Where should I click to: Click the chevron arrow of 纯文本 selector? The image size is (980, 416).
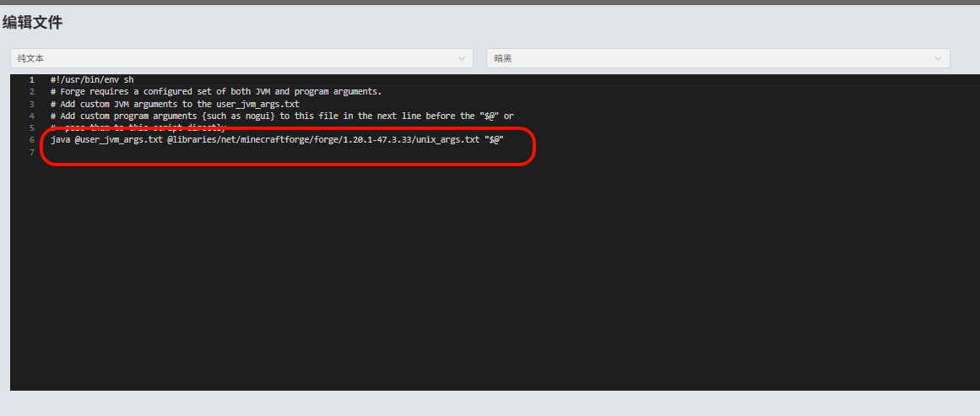462,58
